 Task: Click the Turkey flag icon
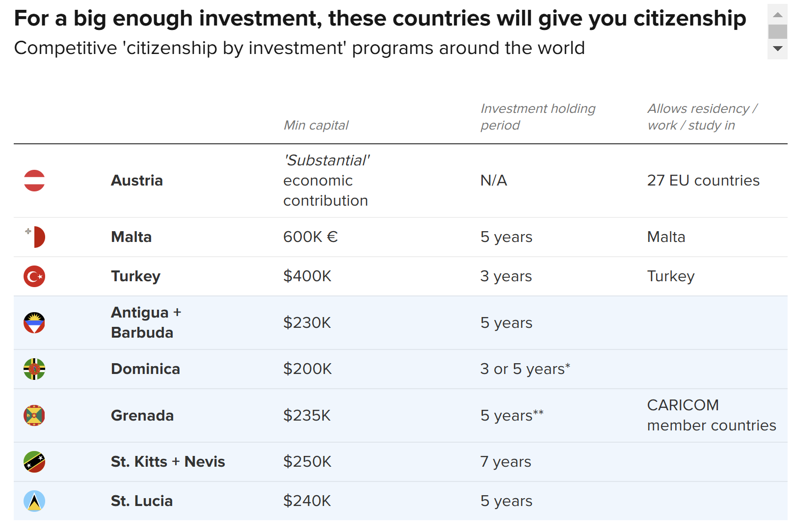pyautogui.click(x=34, y=276)
